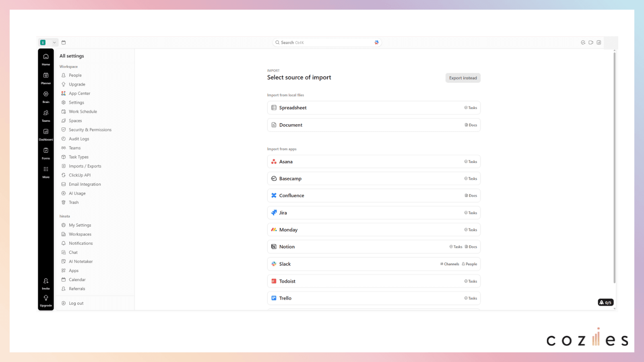
Task: Click the video clip icon in top bar
Action: [591, 42]
